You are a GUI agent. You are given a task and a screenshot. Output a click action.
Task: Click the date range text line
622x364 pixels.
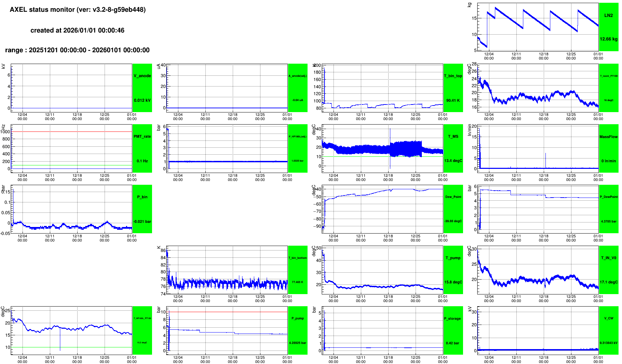[77, 50]
